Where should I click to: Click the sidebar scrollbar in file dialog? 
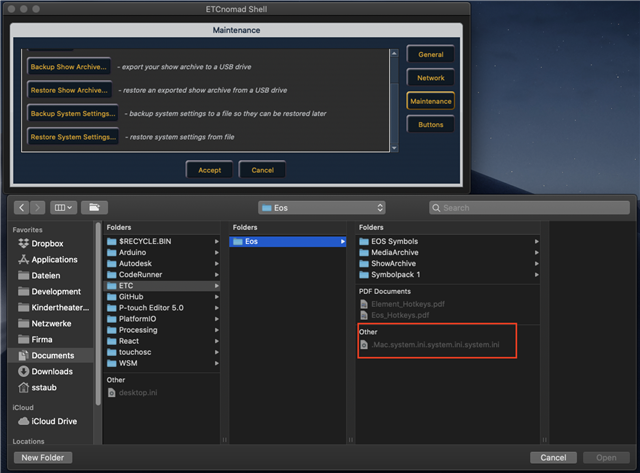click(98, 314)
